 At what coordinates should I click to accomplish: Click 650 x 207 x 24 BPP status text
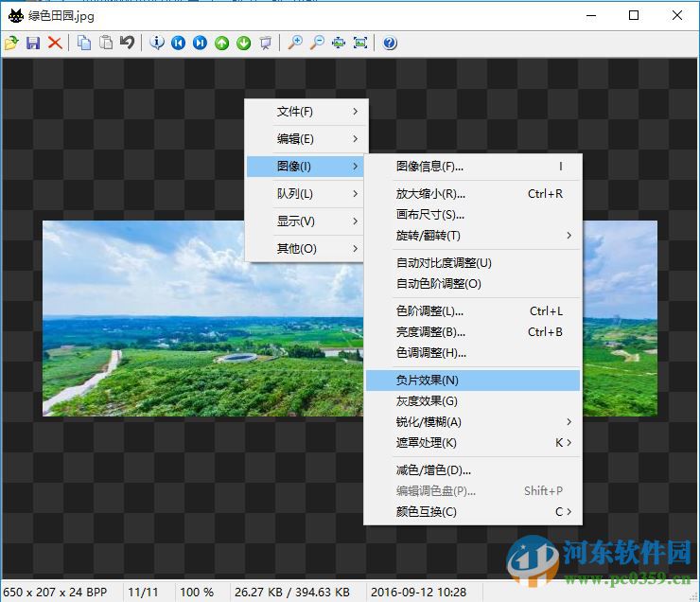[55, 593]
